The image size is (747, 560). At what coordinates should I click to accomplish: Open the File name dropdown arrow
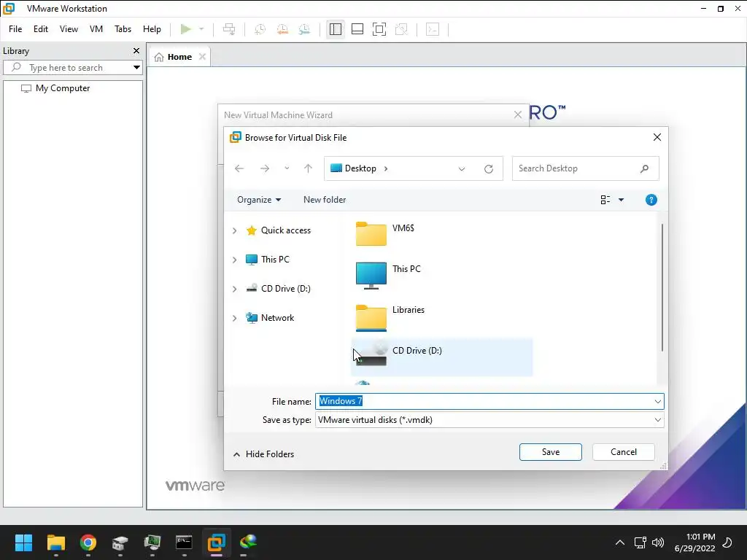pyautogui.click(x=658, y=402)
